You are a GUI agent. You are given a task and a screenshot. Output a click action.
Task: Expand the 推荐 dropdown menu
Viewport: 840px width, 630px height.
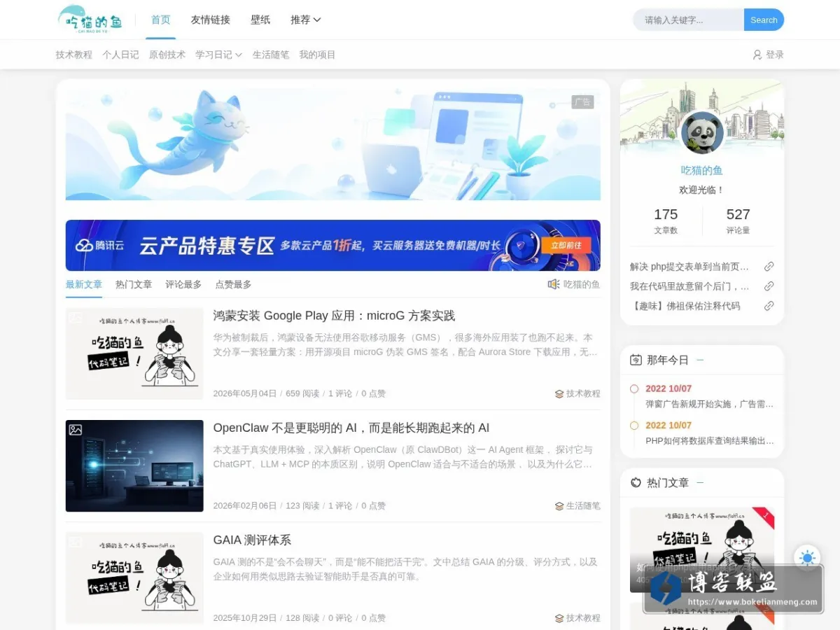click(x=306, y=20)
